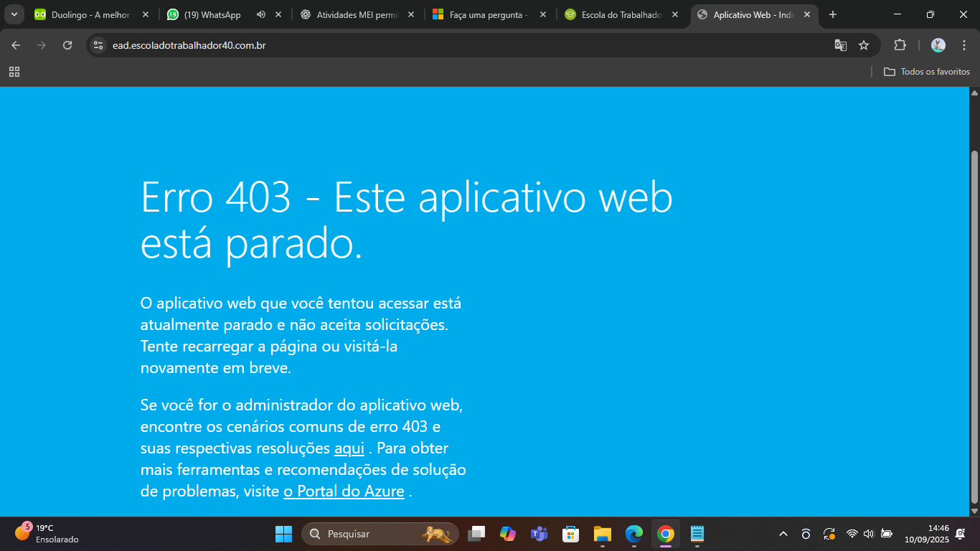The height and width of the screenshot is (551, 980).
Task: Reload the current page
Action: (67, 45)
